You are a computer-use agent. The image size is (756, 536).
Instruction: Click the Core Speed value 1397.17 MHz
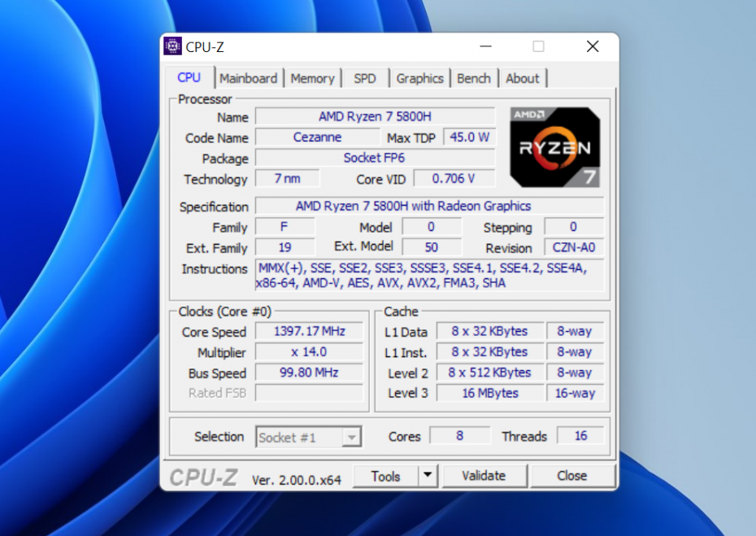click(x=309, y=332)
